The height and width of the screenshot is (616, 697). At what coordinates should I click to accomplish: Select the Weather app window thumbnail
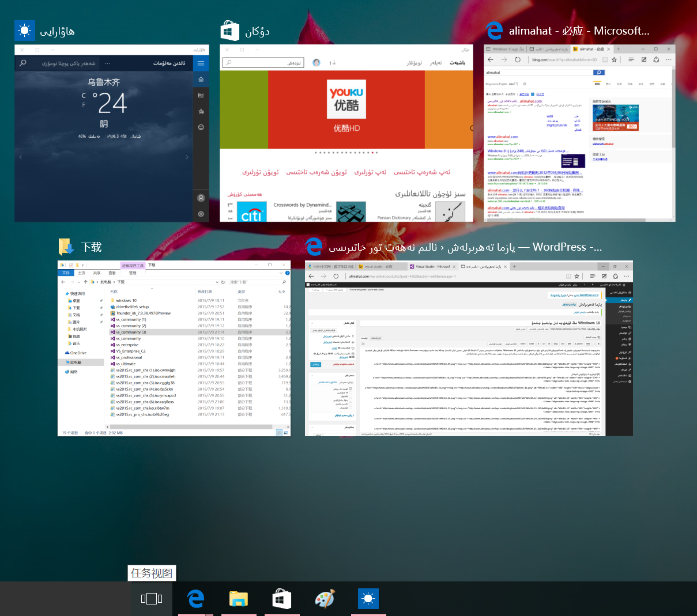[112, 134]
